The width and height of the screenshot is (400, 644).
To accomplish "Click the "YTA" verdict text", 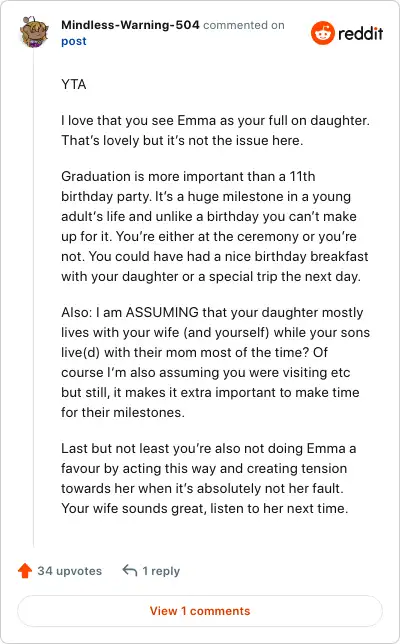I will pos(74,85).
